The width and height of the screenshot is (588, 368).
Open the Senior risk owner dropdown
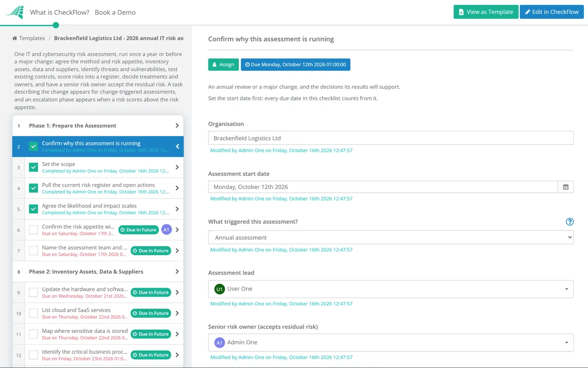coord(391,342)
